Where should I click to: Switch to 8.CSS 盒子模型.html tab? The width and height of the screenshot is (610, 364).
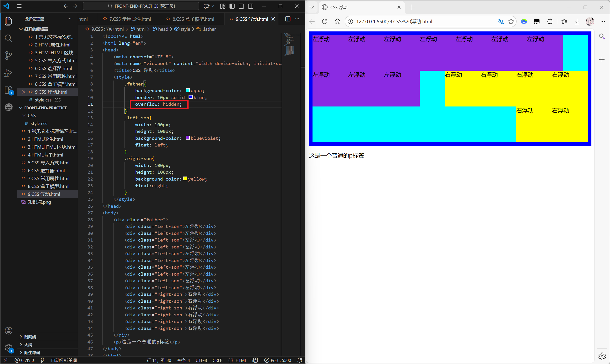[x=193, y=19]
